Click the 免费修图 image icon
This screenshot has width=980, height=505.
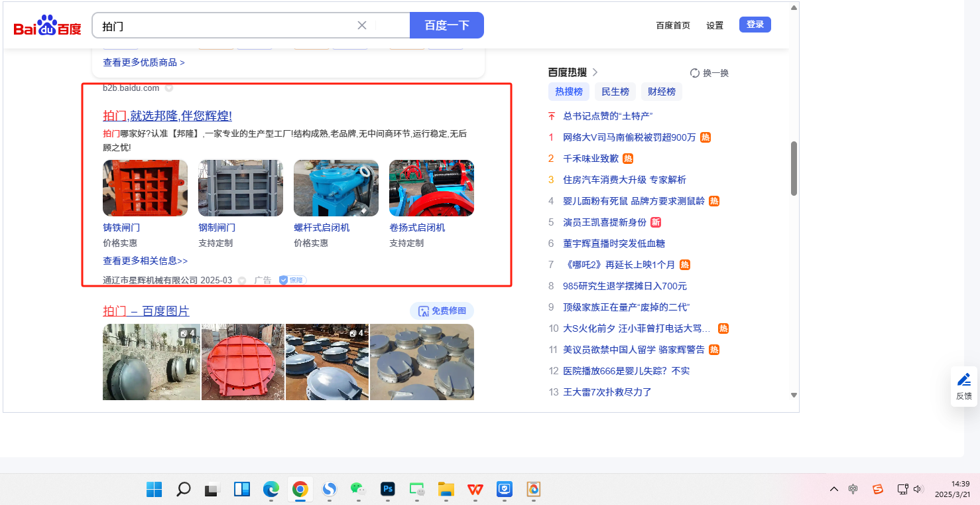[424, 311]
